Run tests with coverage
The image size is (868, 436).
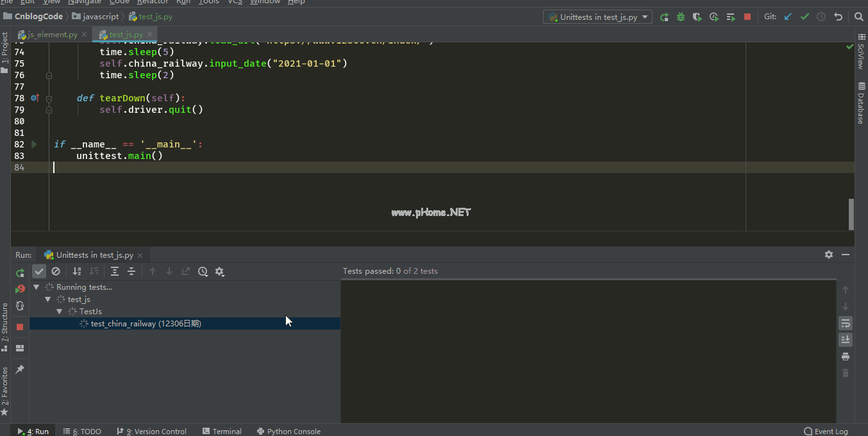tap(697, 17)
